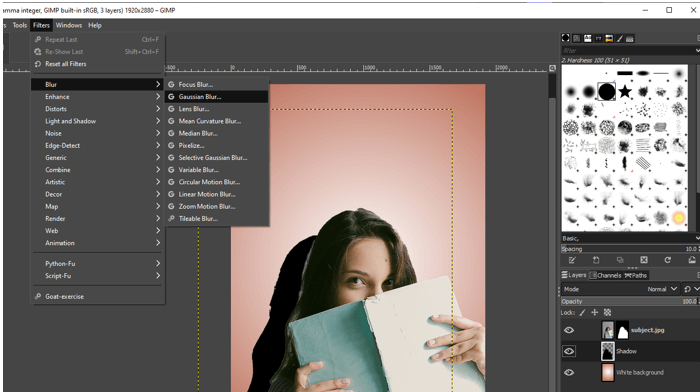The image size is (700, 392).
Task: Open the Help menu
Action: pos(95,25)
